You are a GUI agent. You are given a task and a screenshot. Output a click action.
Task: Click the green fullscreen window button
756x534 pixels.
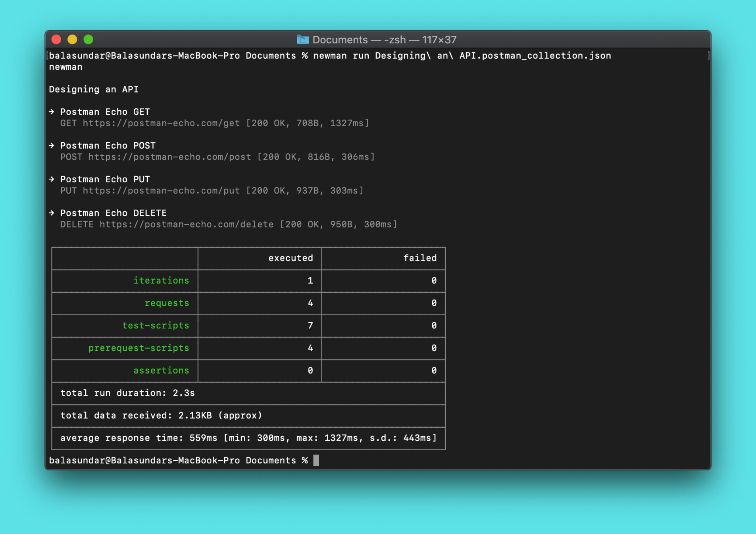tap(89, 40)
